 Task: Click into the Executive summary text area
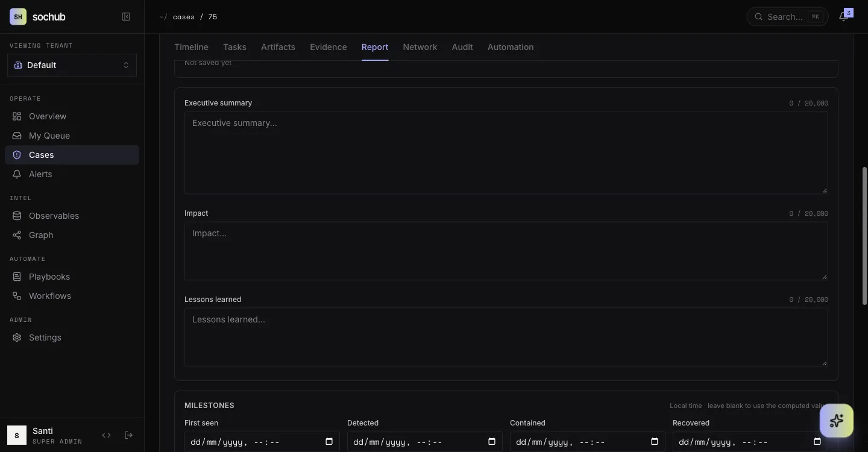coord(506,152)
